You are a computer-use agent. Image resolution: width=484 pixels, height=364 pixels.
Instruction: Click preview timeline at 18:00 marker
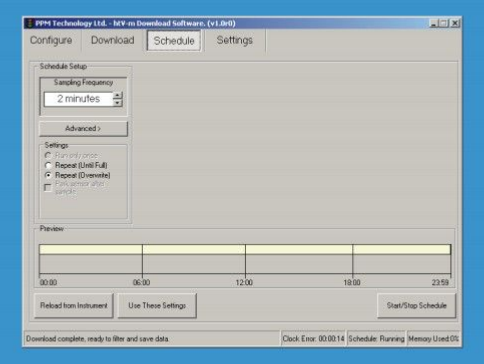[x=352, y=259]
